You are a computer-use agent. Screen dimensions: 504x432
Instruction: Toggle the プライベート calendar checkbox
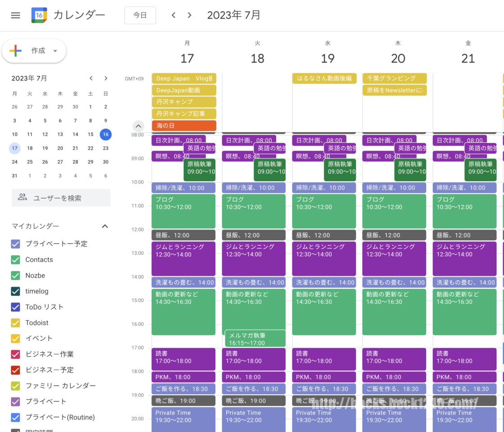point(15,401)
